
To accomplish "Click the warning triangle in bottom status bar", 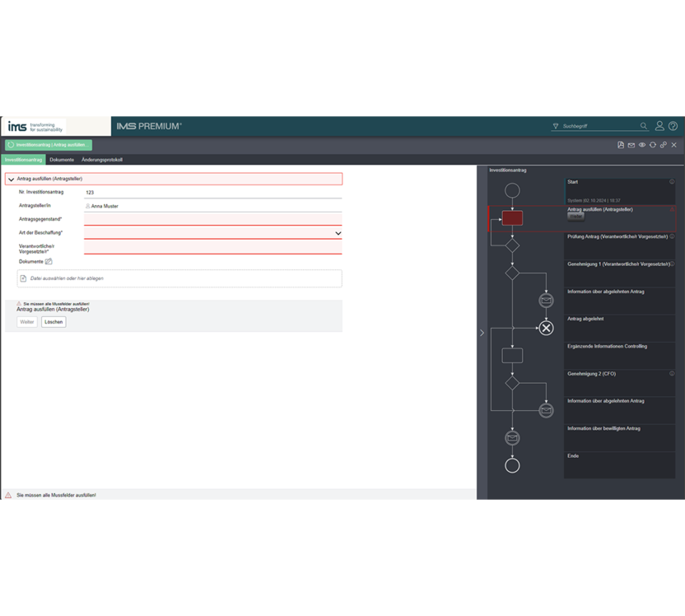I will point(8,495).
